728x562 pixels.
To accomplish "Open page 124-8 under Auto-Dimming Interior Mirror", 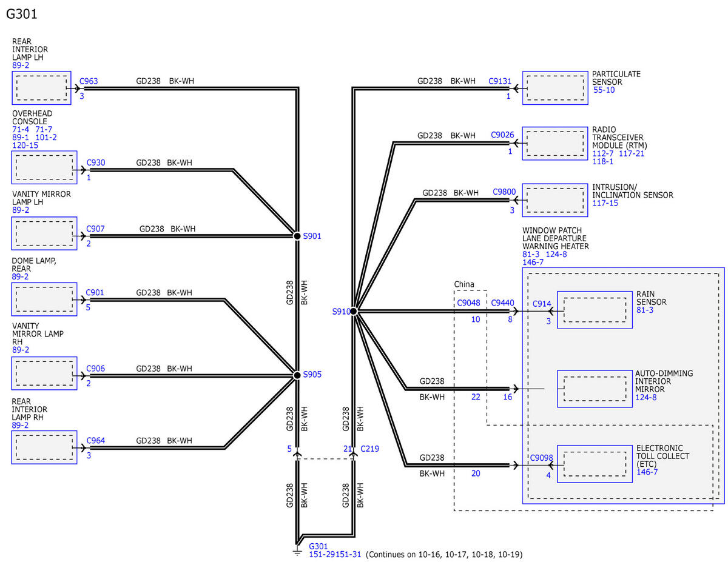I will coord(647,397).
